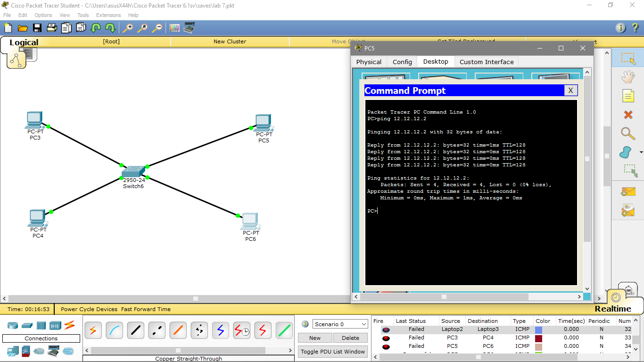
Task: Click the Undo green arrow icon
Action: (x=96, y=28)
